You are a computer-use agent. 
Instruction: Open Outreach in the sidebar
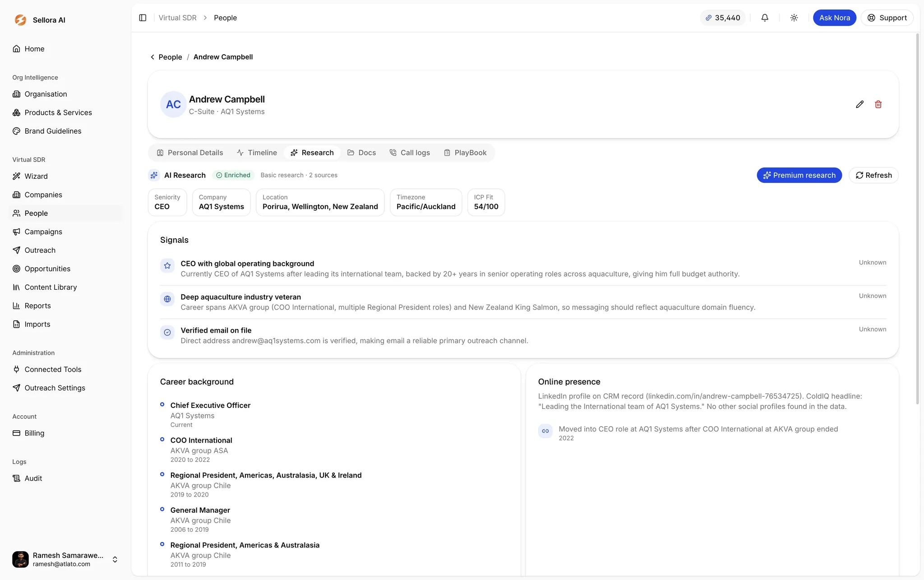pos(65,250)
